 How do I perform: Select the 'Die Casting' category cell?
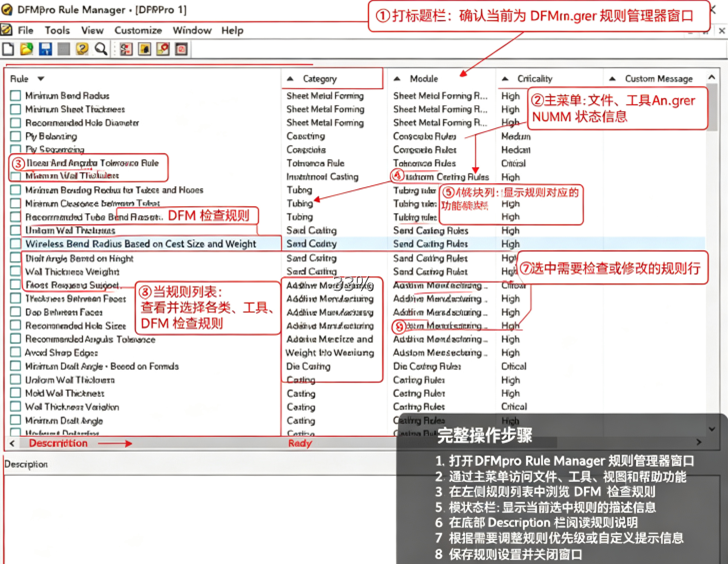(308, 366)
